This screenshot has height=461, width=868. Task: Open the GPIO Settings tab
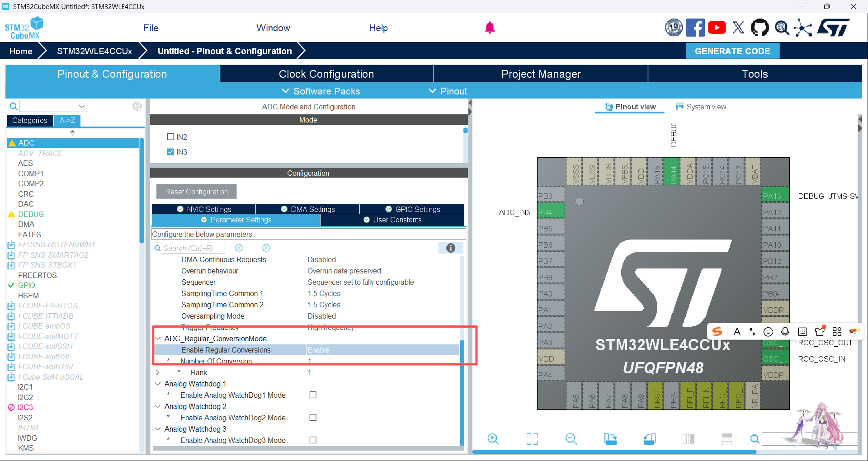[412, 209]
